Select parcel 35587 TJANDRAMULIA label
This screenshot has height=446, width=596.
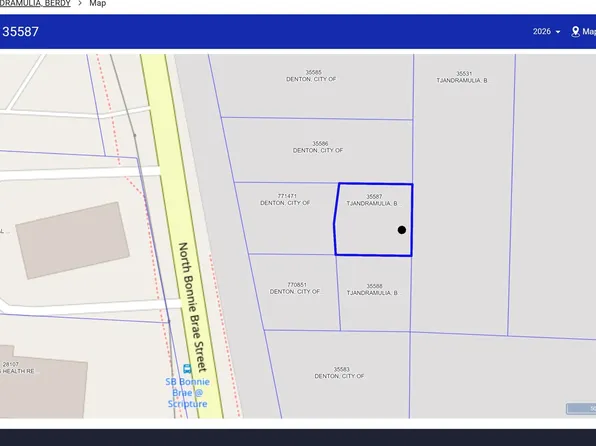click(372, 200)
